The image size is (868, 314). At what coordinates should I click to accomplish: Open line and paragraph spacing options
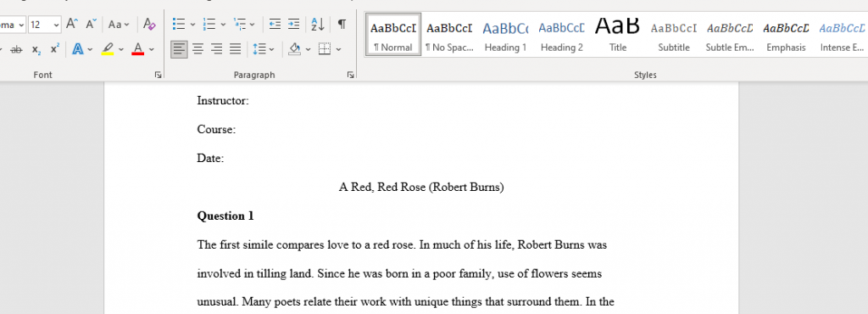click(x=264, y=50)
